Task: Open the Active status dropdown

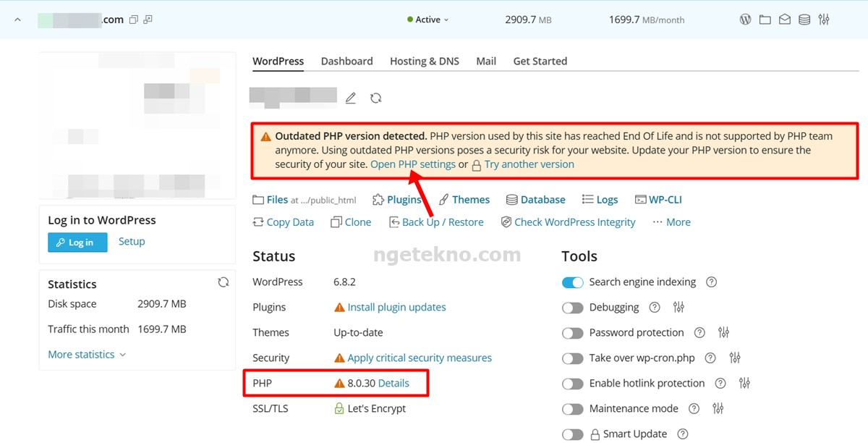Action: [x=427, y=20]
